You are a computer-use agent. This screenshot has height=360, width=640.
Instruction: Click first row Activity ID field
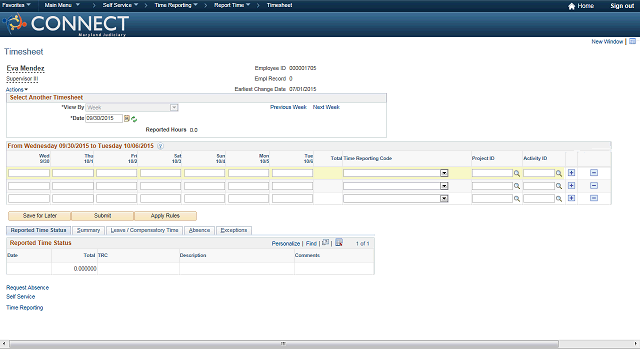[x=539, y=173]
